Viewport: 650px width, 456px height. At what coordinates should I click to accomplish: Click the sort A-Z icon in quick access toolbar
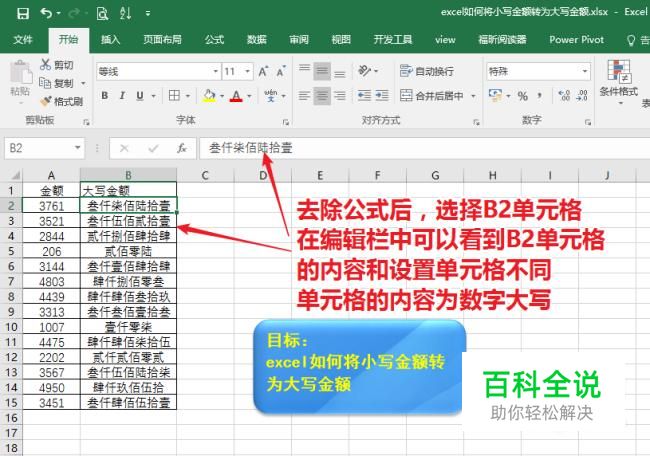tap(125, 13)
